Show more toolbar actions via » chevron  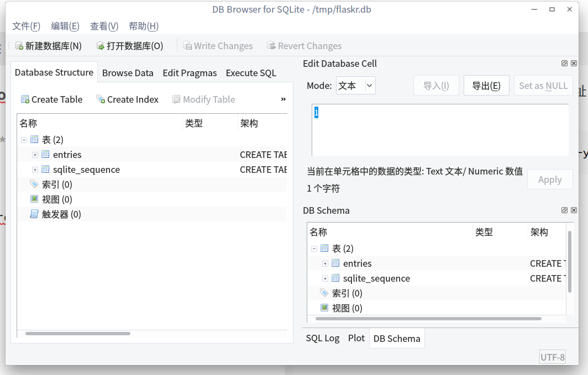[283, 99]
